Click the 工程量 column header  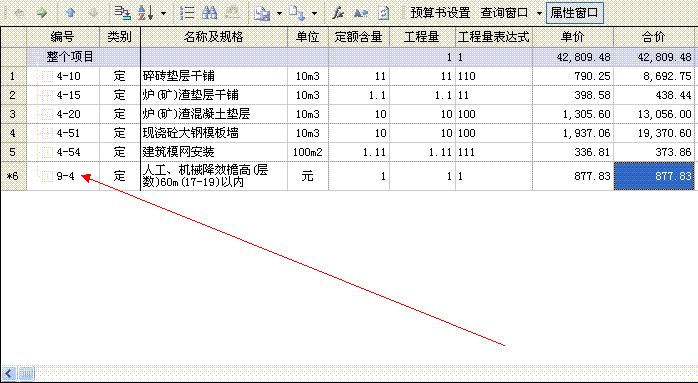click(422, 37)
